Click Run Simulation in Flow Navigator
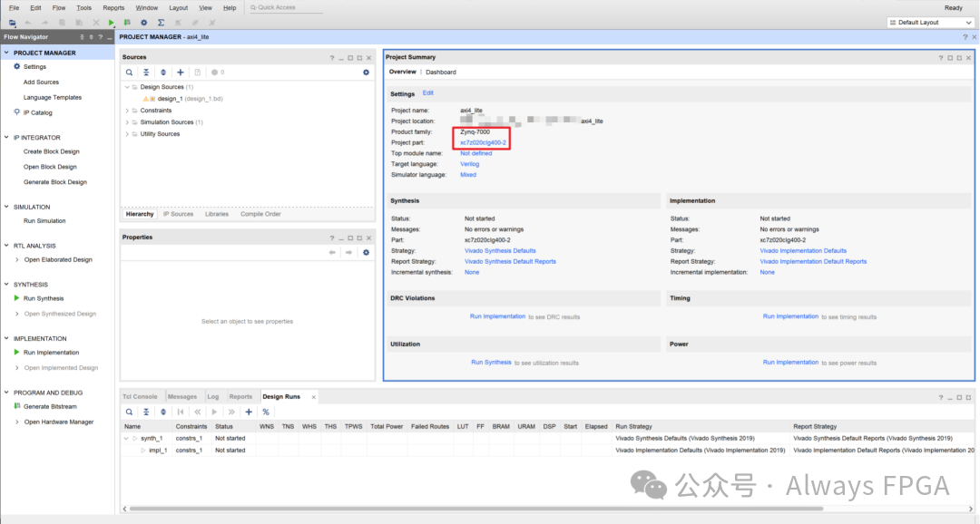The width and height of the screenshot is (980, 524). click(44, 221)
